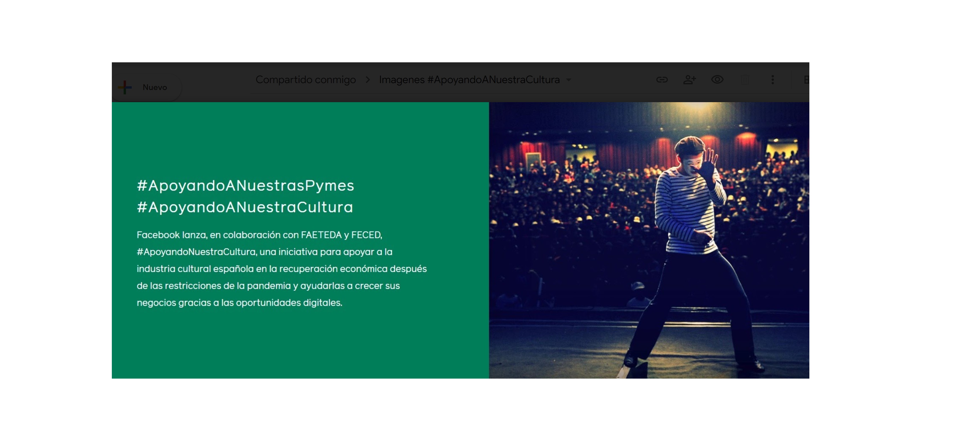Expand the Imagenes #ApoyandoANuestraCultura folder dropdown arrow

pyautogui.click(x=568, y=80)
